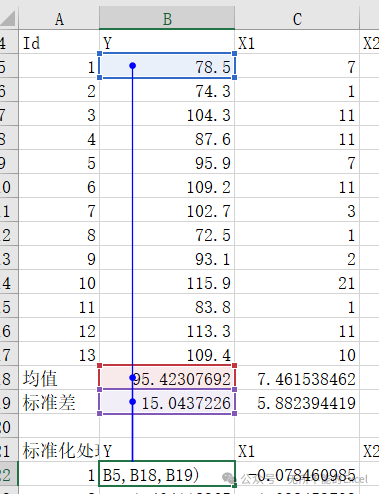Select row header 20
The width and height of the screenshot is (379, 494).
click(9, 426)
